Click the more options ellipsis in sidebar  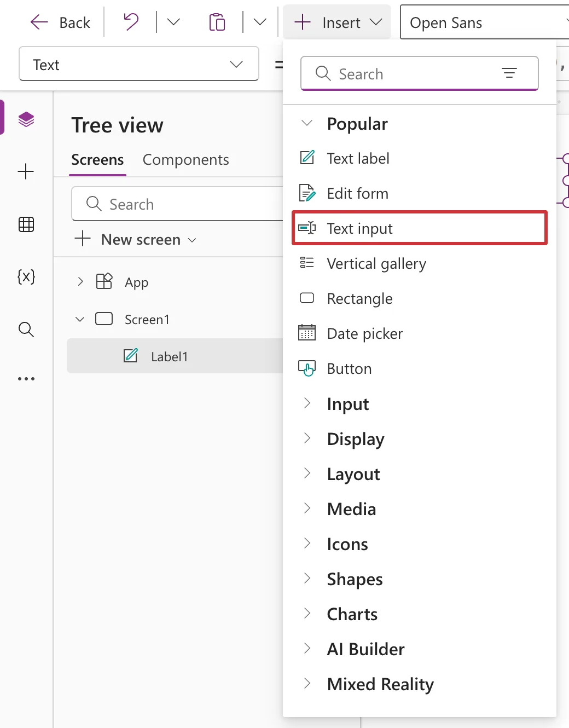[26, 378]
